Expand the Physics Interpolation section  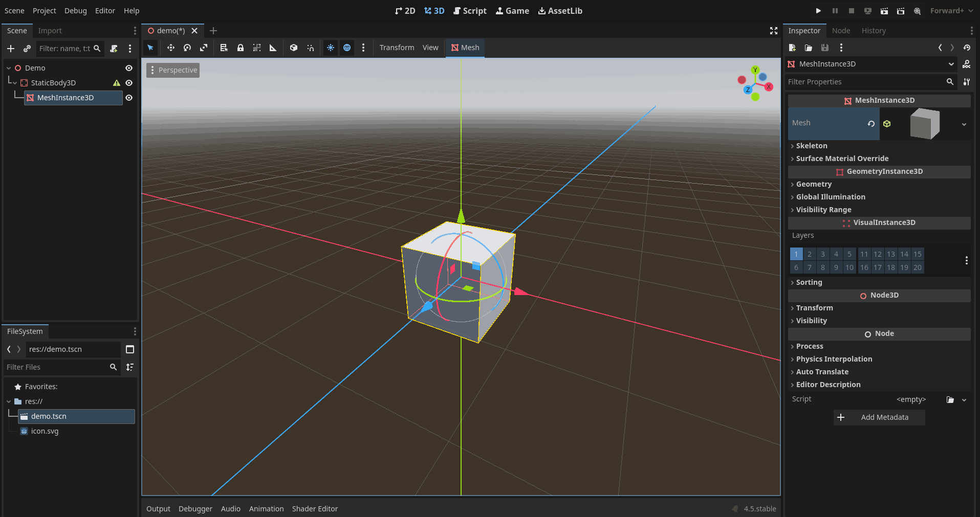pos(879,359)
